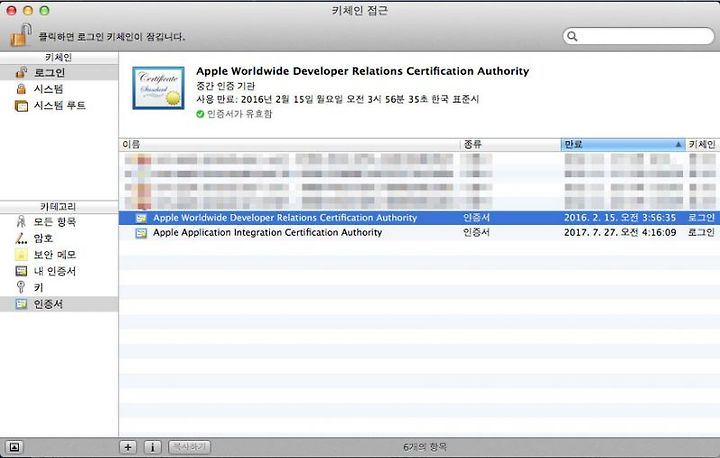The height and width of the screenshot is (458, 720).
Task: Choose 인증서 category
Action: click(x=59, y=304)
